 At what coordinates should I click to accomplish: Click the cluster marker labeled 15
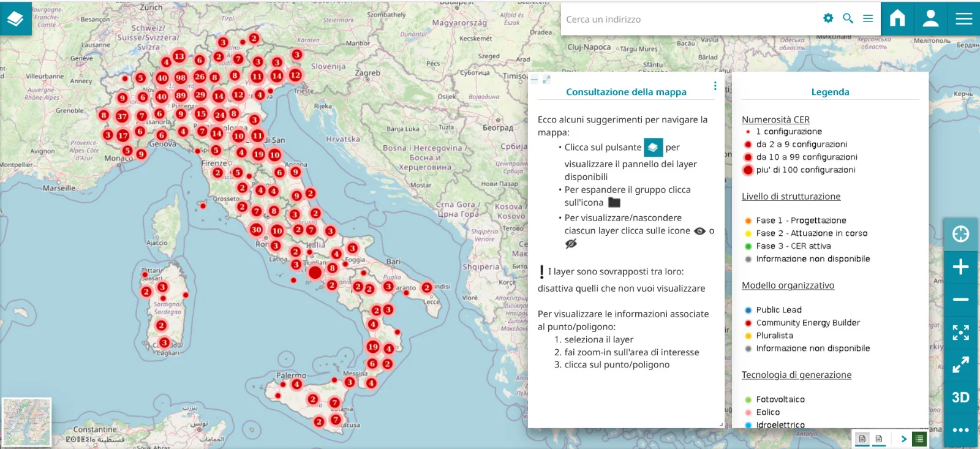pos(200,114)
